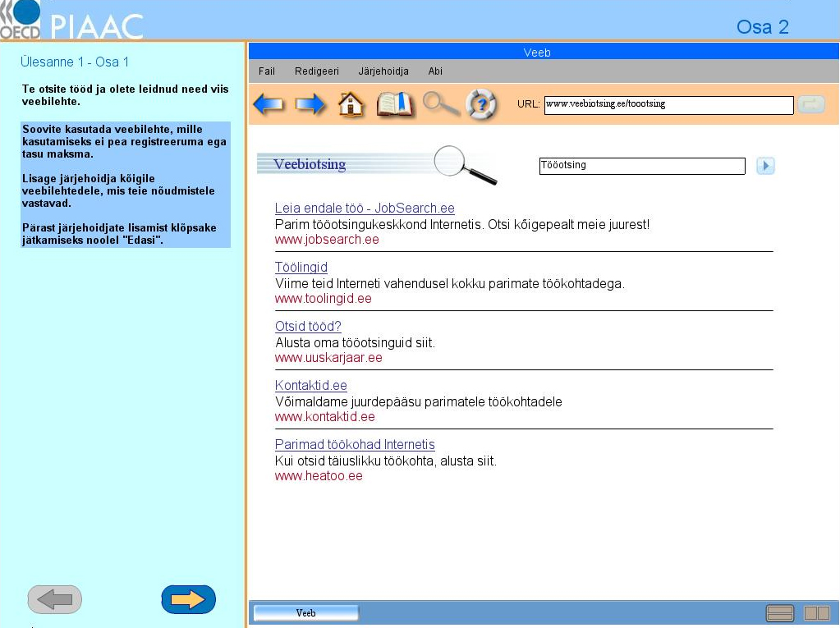The height and width of the screenshot is (628, 840).
Task: Open the bookmarks book icon
Action: tap(395, 104)
